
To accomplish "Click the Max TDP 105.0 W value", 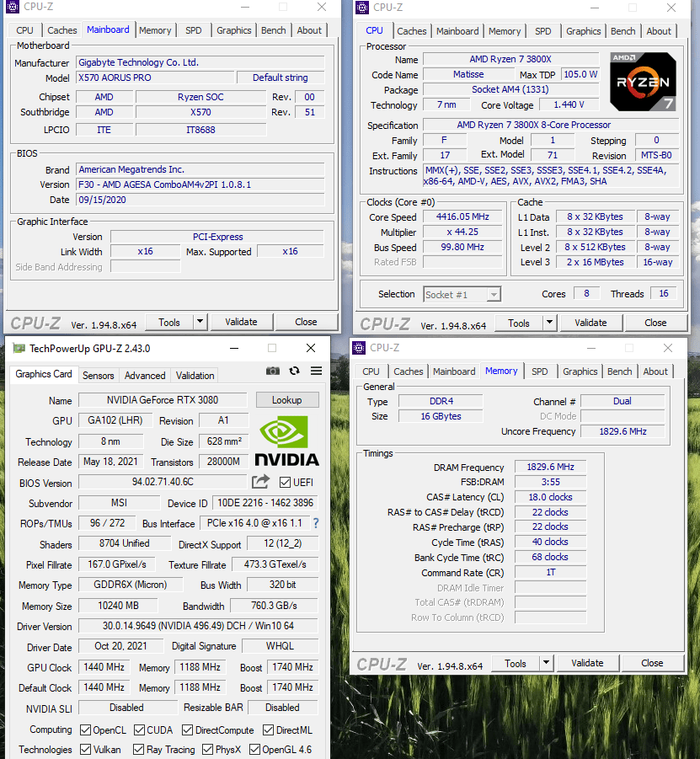I will point(580,74).
